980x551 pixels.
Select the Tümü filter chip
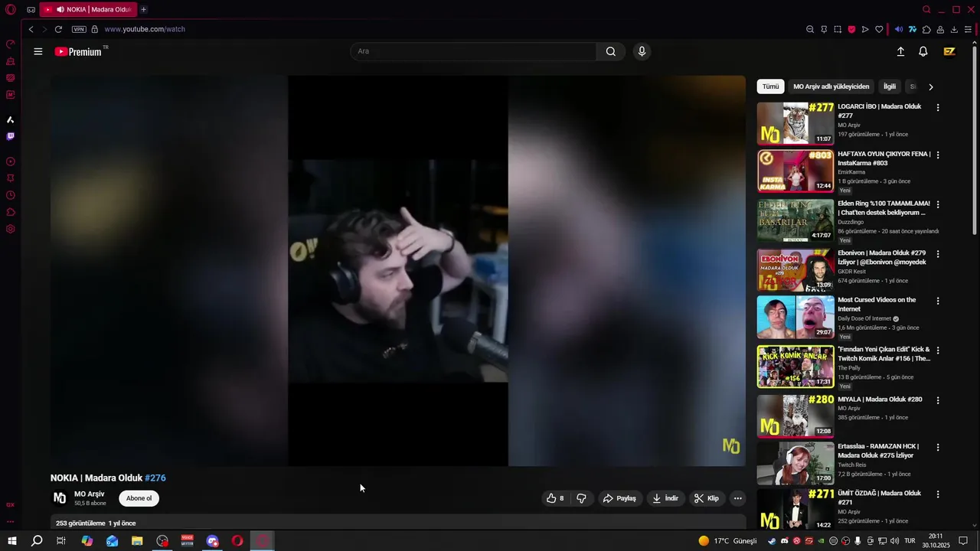click(770, 86)
